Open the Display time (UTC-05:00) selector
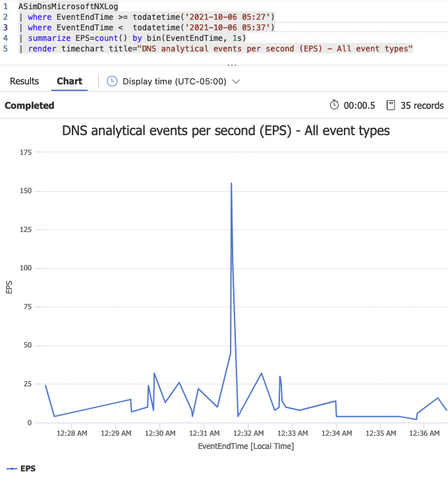Image resolution: width=448 pixels, height=478 pixels. [x=174, y=81]
